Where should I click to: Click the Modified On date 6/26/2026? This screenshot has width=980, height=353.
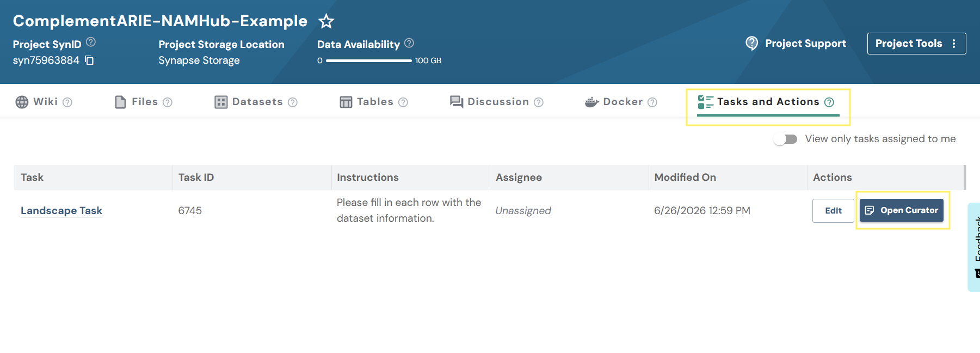pyautogui.click(x=702, y=211)
